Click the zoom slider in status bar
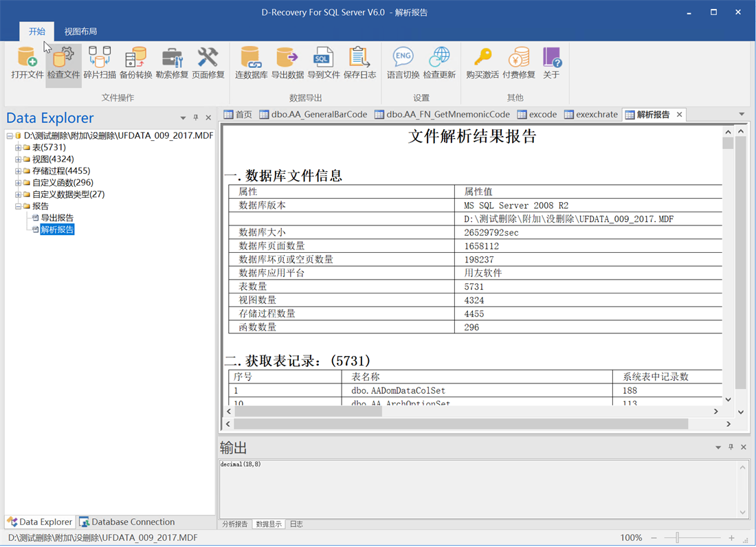This screenshot has width=756, height=547. click(678, 537)
